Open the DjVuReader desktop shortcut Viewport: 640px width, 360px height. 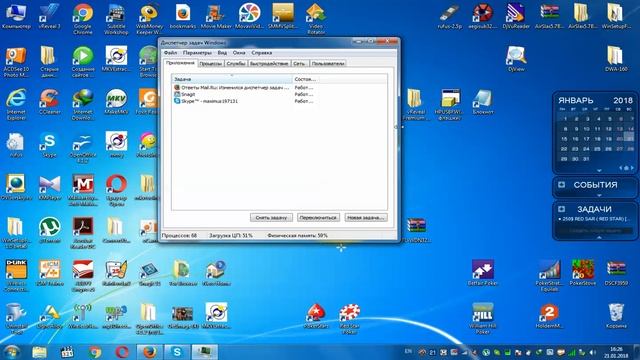coord(516,16)
